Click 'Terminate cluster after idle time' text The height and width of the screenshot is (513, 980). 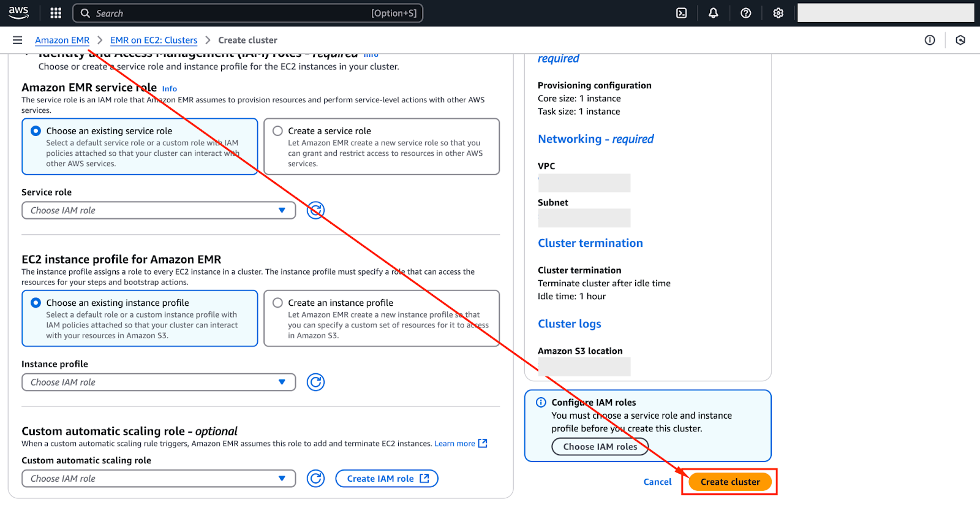tap(604, 283)
